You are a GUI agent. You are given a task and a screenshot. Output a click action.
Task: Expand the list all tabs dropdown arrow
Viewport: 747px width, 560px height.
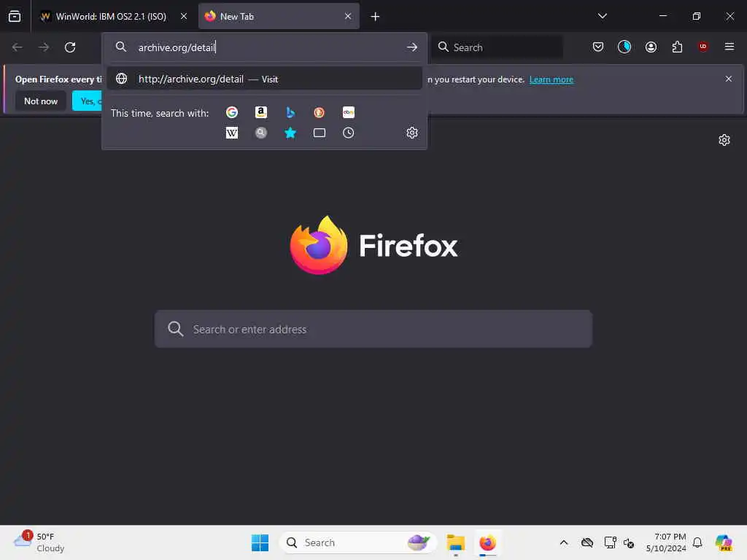coord(602,16)
